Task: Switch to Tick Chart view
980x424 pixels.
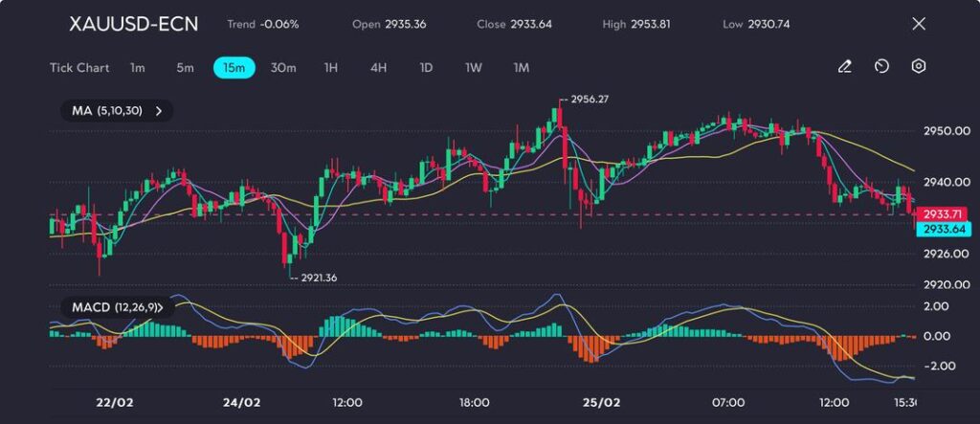Action: pyautogui.click(x=79, y=68)
